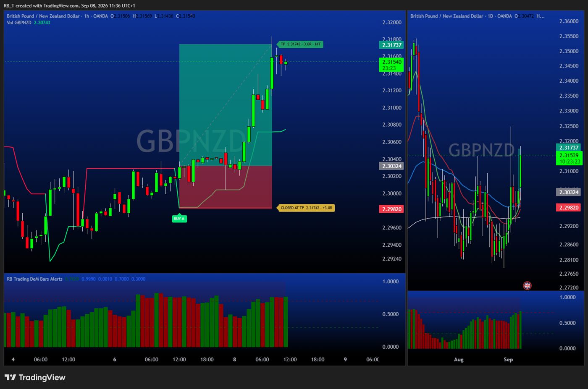Click the TradingView logo at the bottom
Image resolution: width=588 pixels, height=389 pixels.
click(x=35, y=377)
